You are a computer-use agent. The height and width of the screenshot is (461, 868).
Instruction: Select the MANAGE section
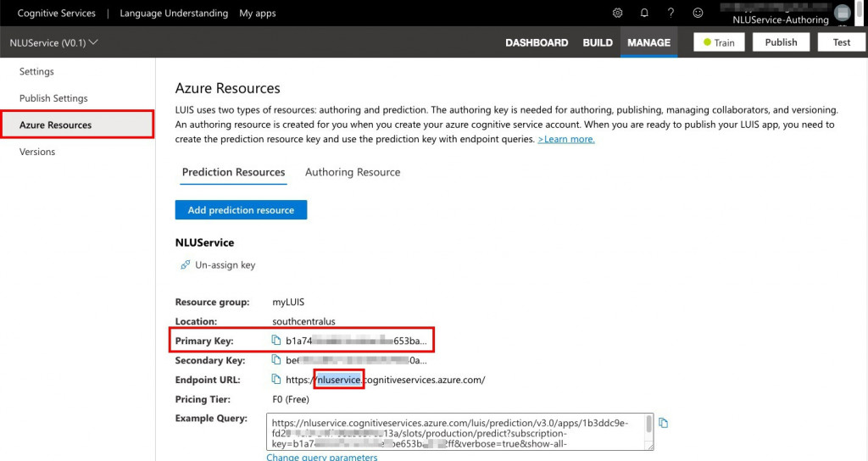(648, 42)
